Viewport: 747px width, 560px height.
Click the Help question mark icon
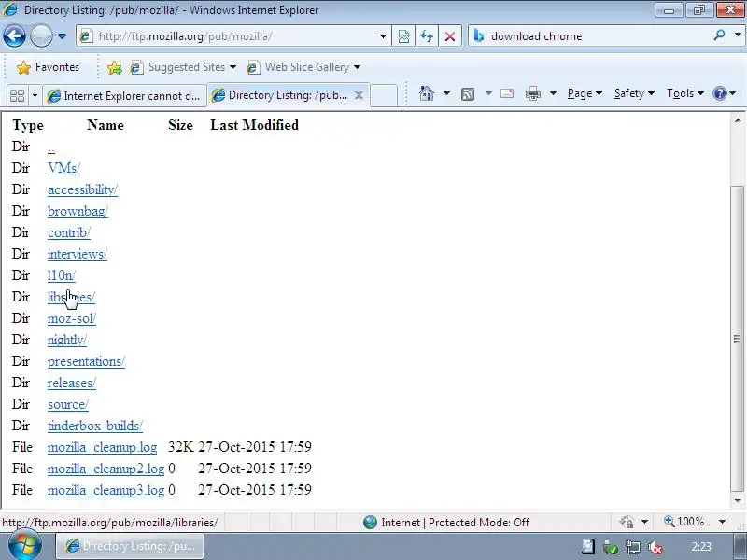[720, 93]
